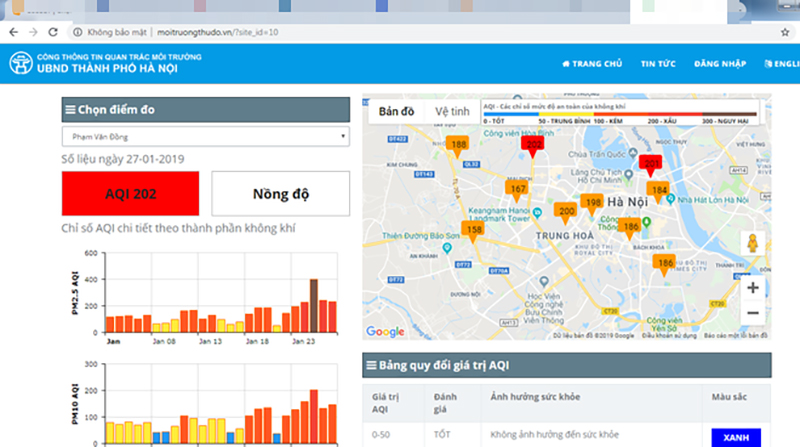Screen dimensions: 800x447
Task: Click the orange 188 AQI map marker
Action: point(459,146)
